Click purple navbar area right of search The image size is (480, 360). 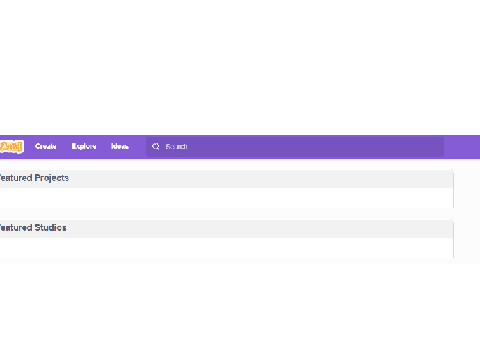point(462,147)
